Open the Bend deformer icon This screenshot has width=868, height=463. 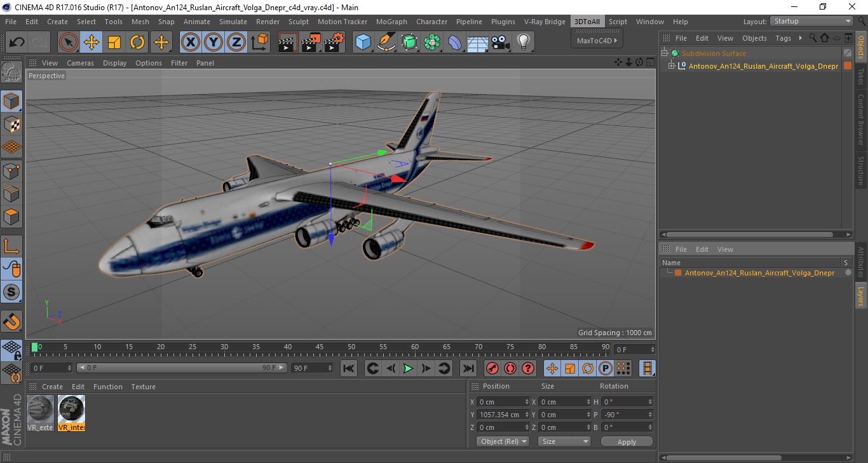(456, 43)
